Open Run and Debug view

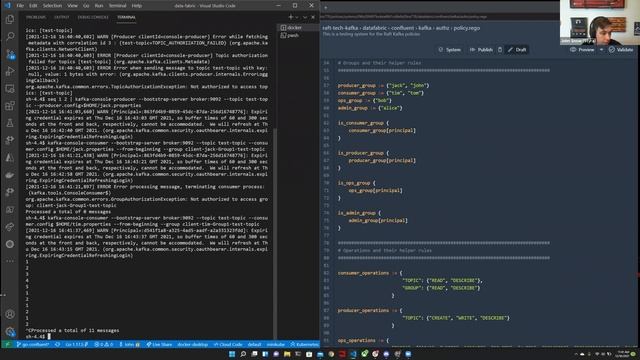pos(10,71)
